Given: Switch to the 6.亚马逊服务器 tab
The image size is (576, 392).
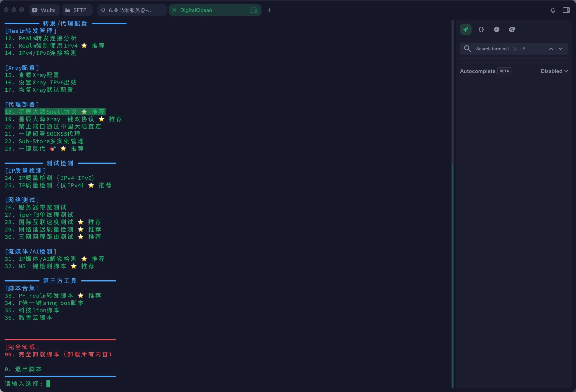Looking at the screenshot, I should tap(131, 10).
